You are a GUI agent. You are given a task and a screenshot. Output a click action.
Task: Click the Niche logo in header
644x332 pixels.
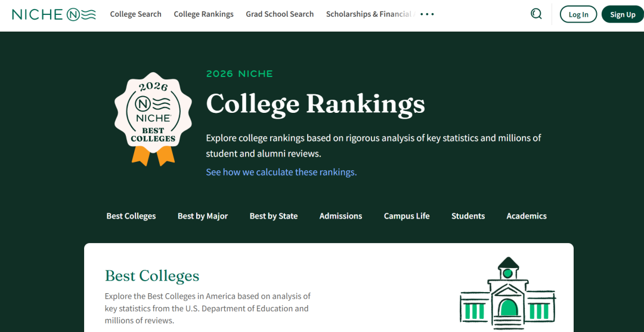click(x=54, y=14)
